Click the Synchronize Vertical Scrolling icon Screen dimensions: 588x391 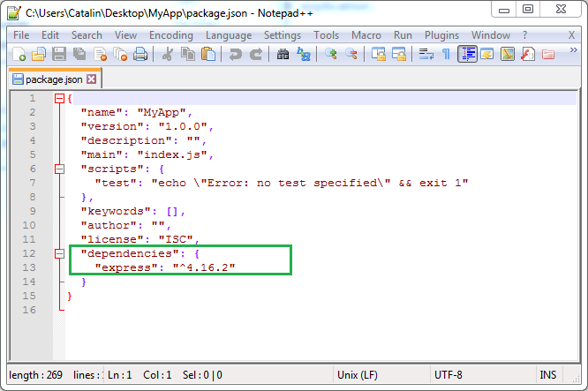pyautogui.click(x=379, y=54)
